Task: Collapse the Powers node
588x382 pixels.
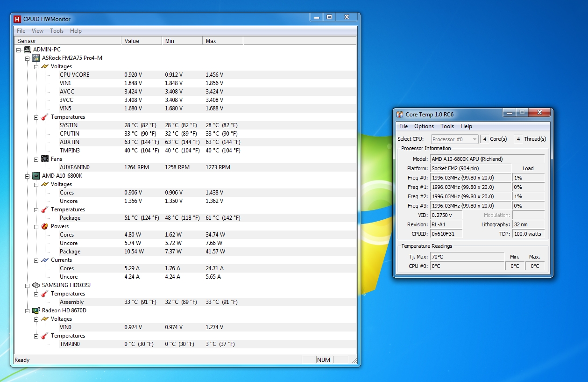Action: click(36, 226)
